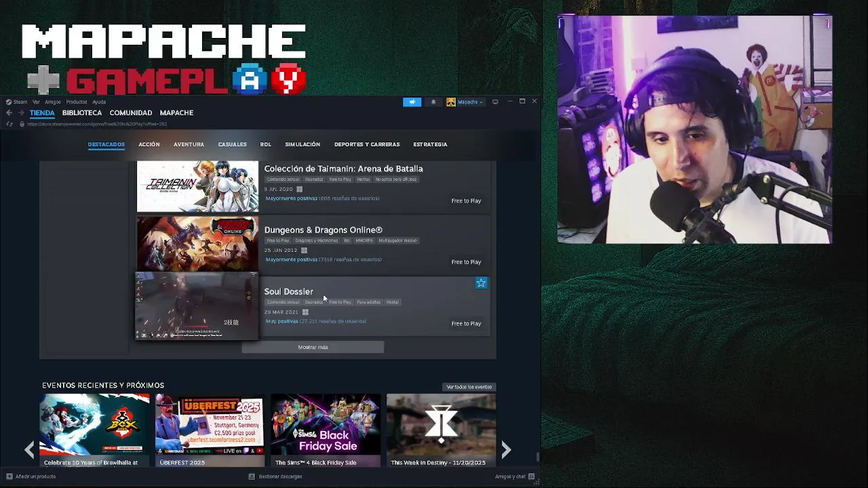
Task: Open the Ayuda menu
Action: 99,102
